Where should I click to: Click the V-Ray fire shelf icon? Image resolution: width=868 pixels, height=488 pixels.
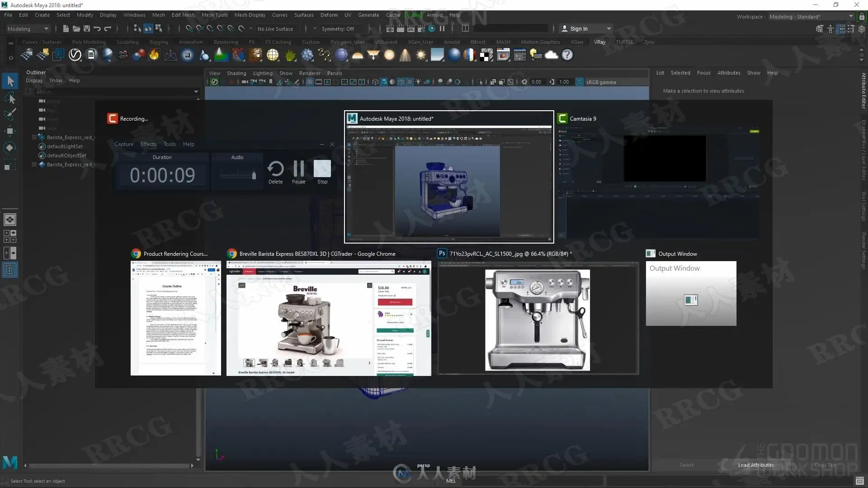[154, 55]
